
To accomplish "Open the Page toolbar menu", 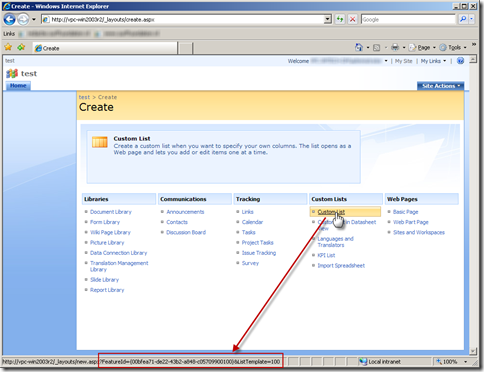I will [x=422, y=48].
